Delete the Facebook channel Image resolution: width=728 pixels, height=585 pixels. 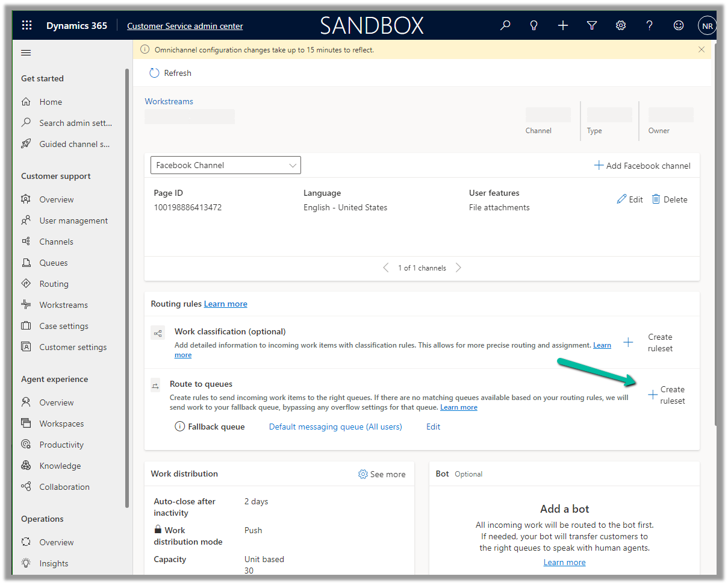click(670, 199)
